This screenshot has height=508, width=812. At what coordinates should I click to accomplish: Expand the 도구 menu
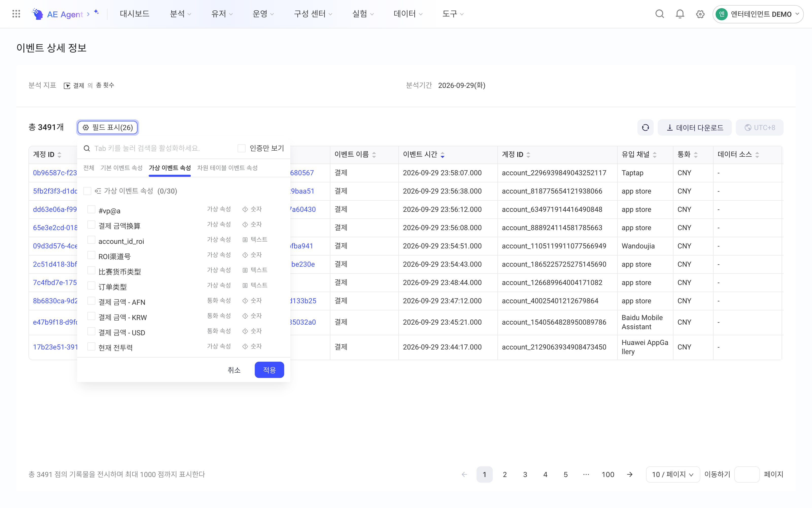click(453, 14)
